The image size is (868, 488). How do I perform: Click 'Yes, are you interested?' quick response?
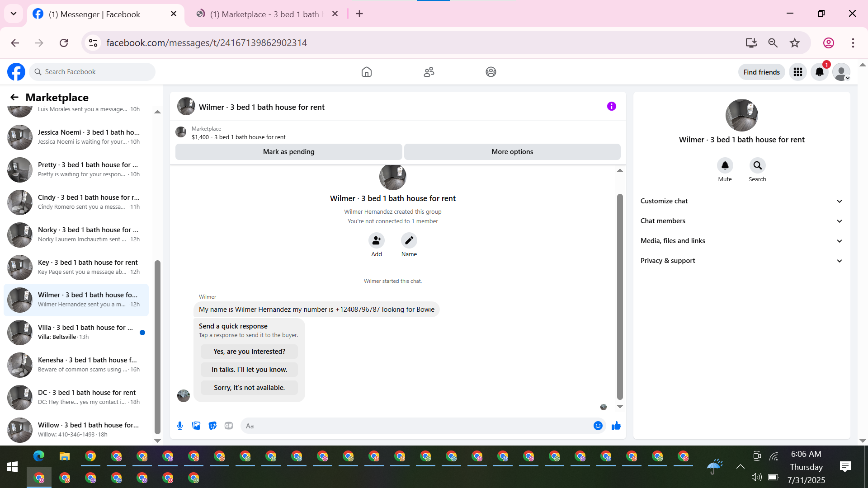coord(249,352)
